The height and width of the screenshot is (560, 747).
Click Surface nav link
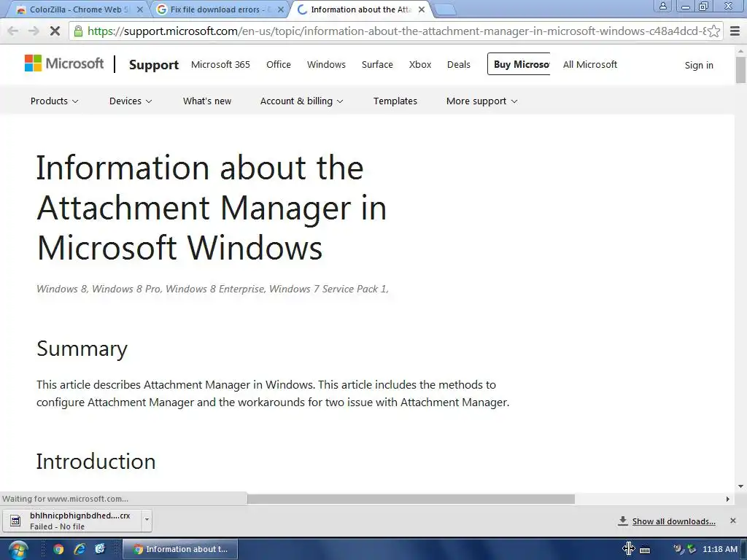377,64
